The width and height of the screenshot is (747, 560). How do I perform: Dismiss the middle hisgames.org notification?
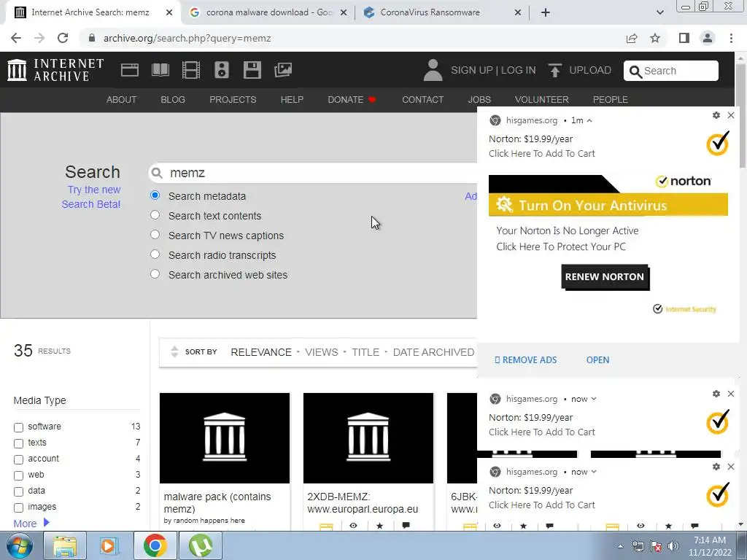point(731,394)
